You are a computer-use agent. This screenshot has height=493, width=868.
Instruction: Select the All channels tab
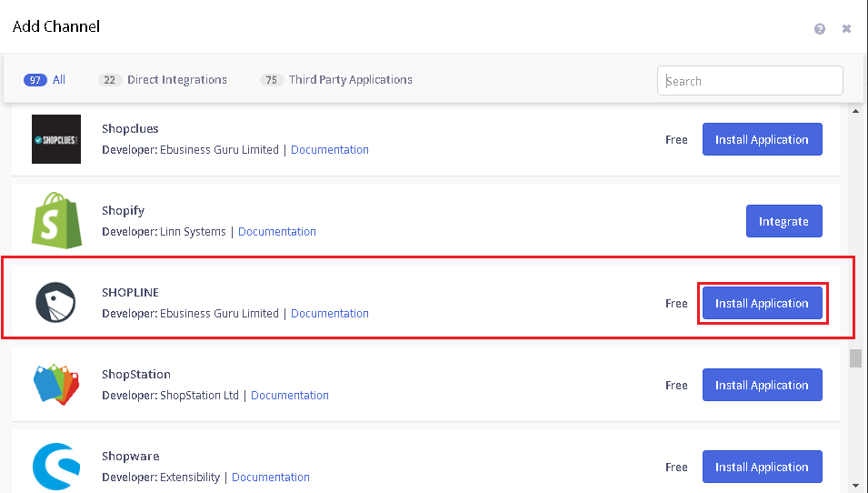click(45, 80)
